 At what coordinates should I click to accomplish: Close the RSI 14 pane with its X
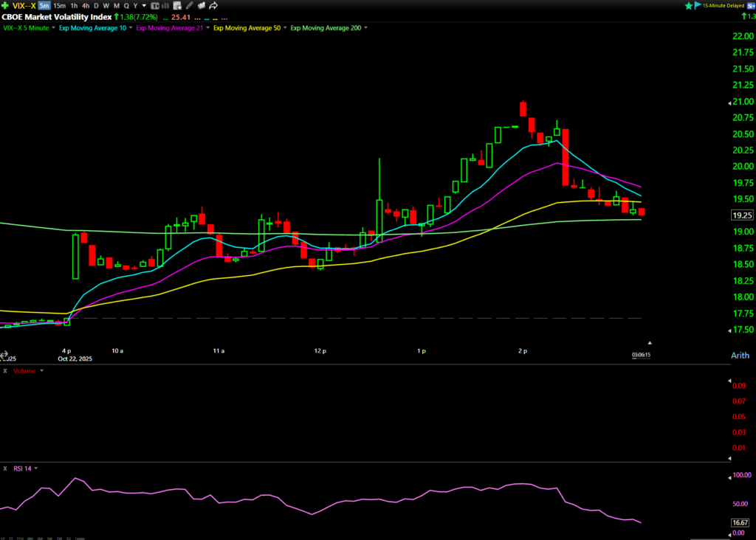[5, 468]
